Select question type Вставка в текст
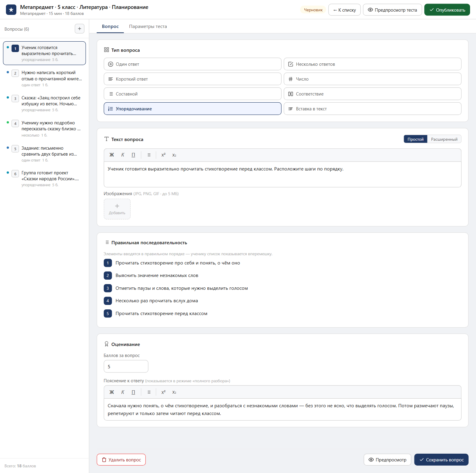Image resolution: width=476 pixels, height=473 pixels. point(372,109)
